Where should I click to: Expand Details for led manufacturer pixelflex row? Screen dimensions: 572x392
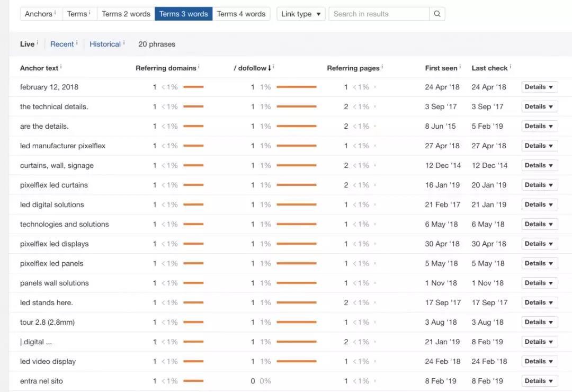tap(539, 146)
